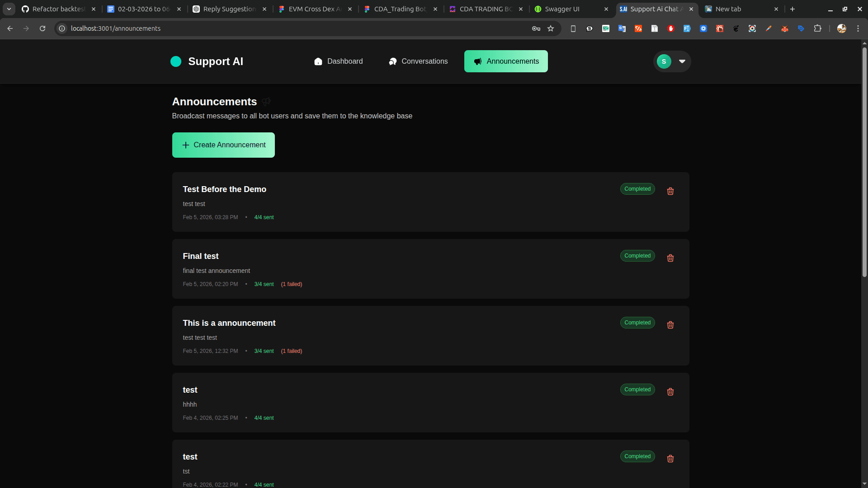Open the extensions puzzle piece menu
Image resolution: width=868 pixels, height=488 pixels.
pos(818,28)
